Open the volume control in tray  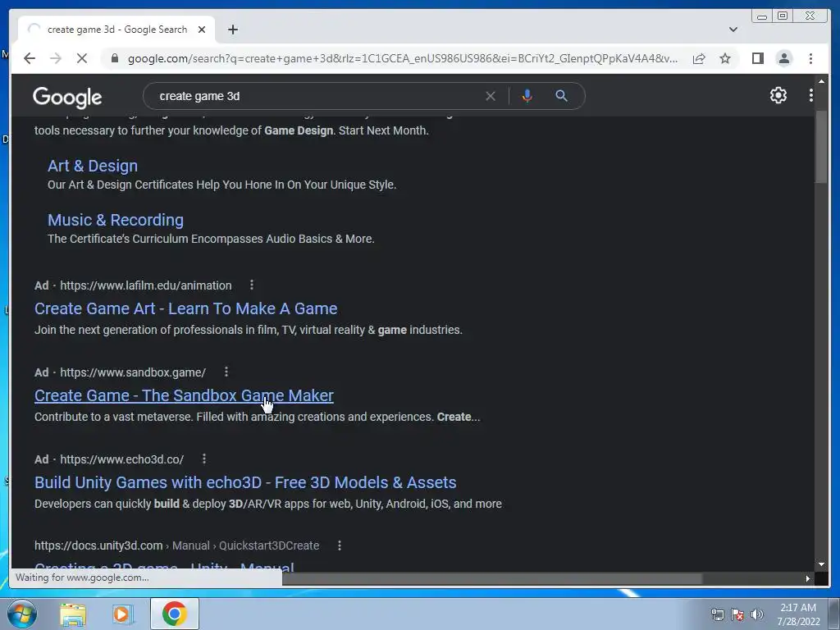coord(757,614)
